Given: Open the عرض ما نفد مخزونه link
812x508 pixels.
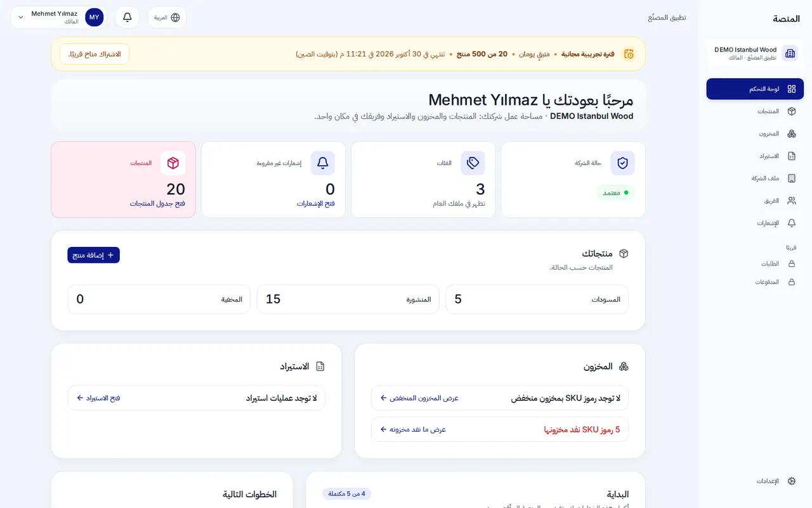Looking at the screenshot, I should click(x=413, y=429).
